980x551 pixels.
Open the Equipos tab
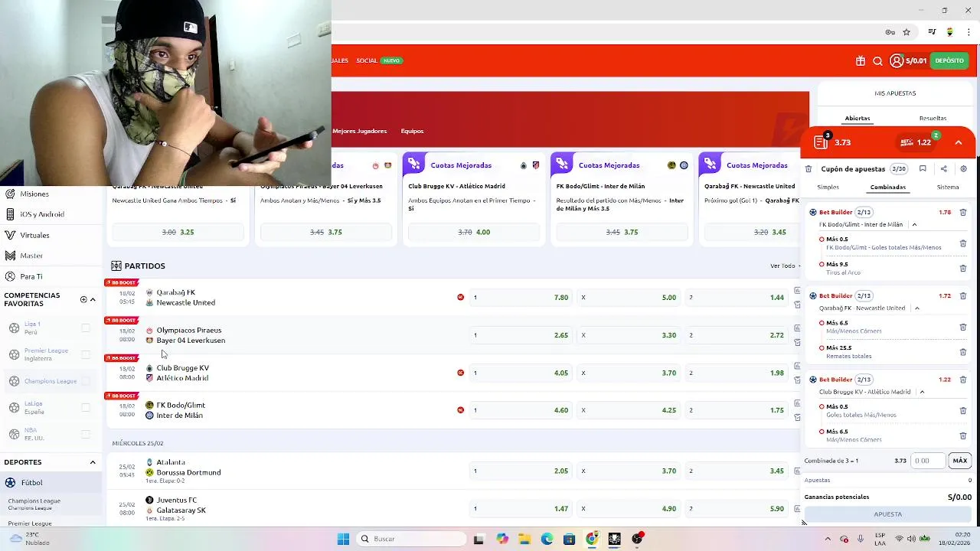(412, 131)
